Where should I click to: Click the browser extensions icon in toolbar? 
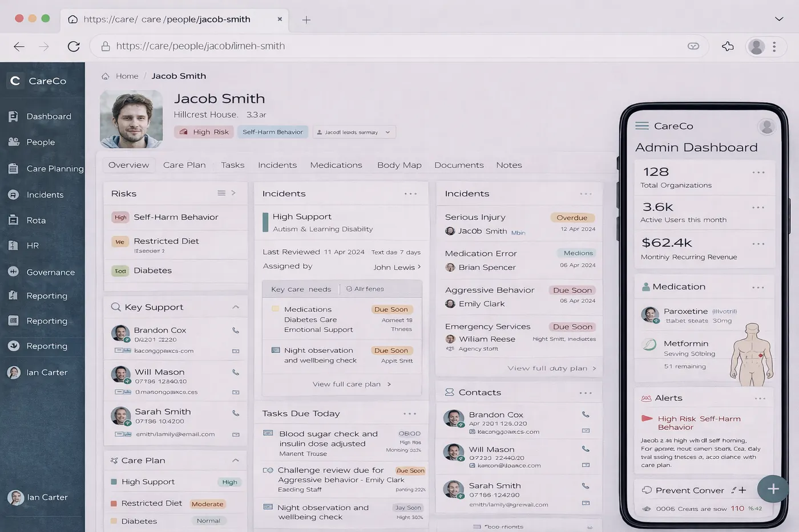(728, 47)
